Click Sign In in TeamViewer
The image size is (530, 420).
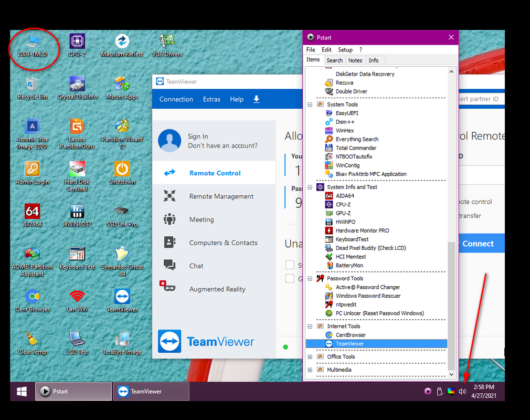(198, 136)
